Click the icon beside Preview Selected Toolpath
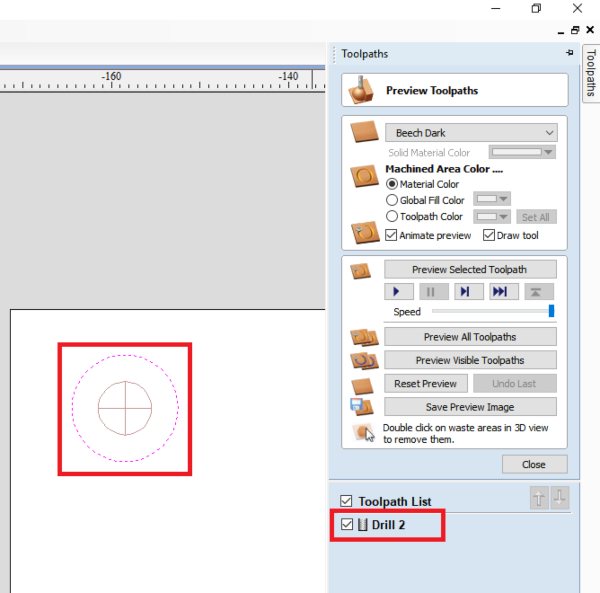 pos(360,271)
